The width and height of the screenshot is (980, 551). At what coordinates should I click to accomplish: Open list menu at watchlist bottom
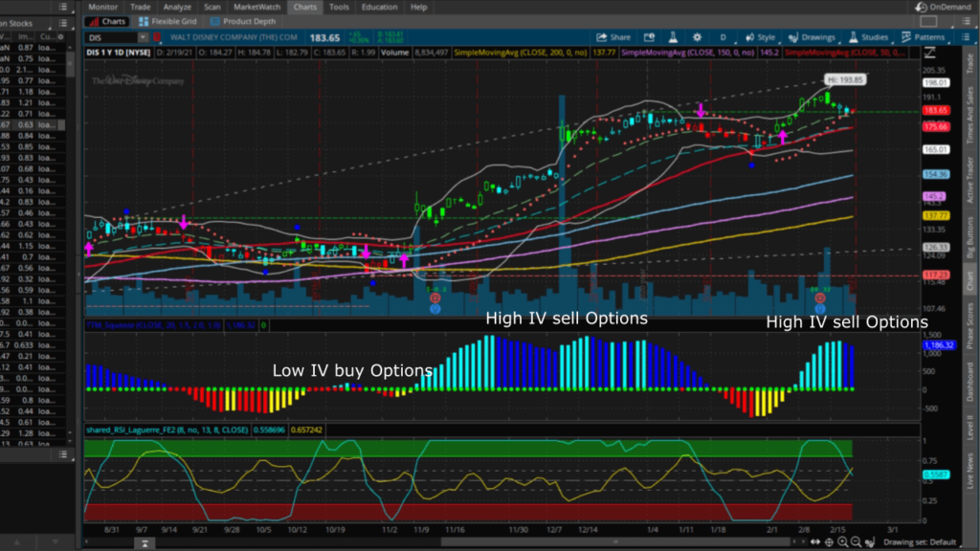point(63,454)
